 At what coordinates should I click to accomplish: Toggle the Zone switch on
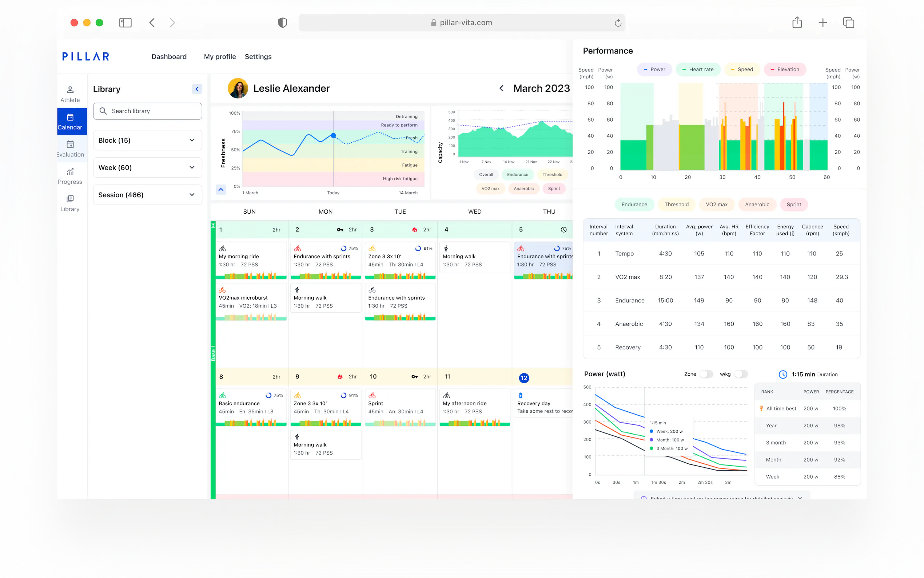(706, 374)
